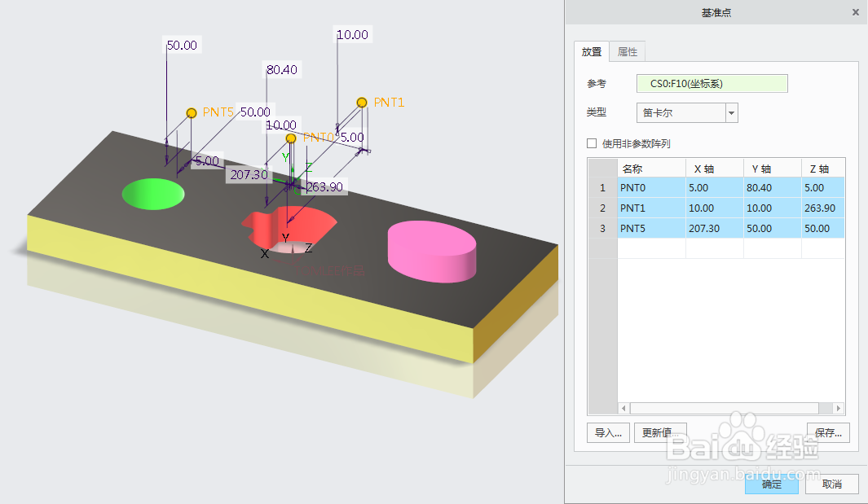Click the horizontal scrollbar track of table
868x504 pixels.
(x=731, y=408)
